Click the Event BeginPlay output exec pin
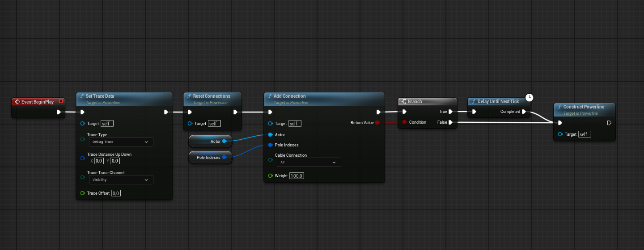This screenshot has height=250, width=644. tap(59, 112)
